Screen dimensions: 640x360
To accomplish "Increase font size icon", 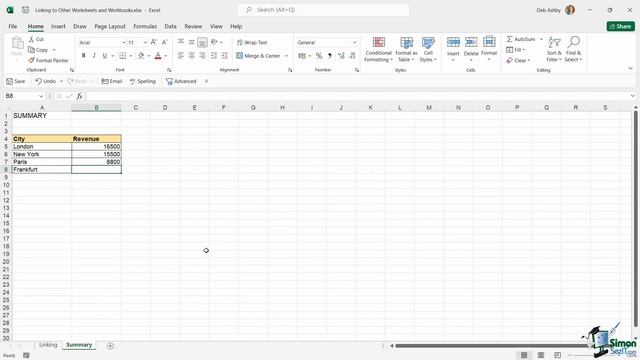I will 153,42.
